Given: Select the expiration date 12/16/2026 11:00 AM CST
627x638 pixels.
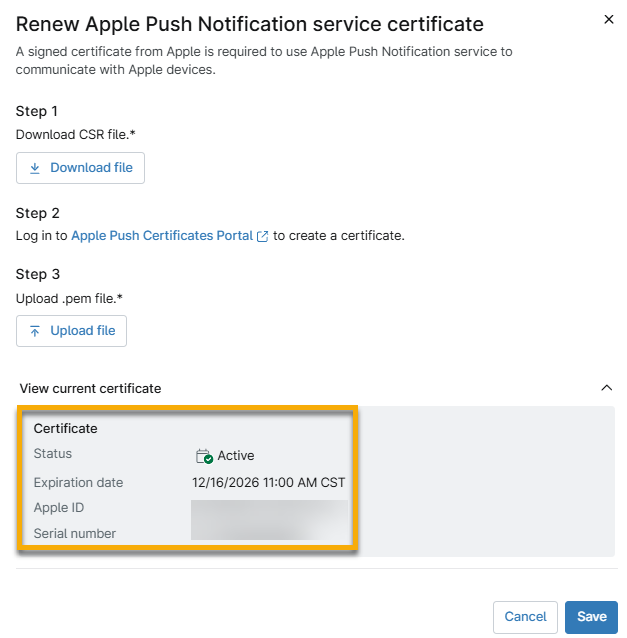Looking at the screenshot, I should click(x=269, y=482).
